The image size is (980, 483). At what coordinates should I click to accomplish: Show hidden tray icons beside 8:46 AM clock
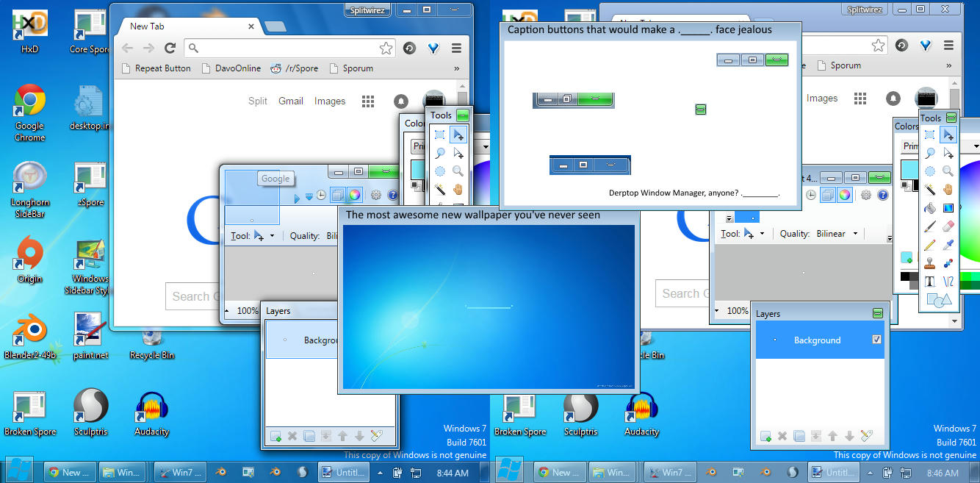(x=868, y=473)
